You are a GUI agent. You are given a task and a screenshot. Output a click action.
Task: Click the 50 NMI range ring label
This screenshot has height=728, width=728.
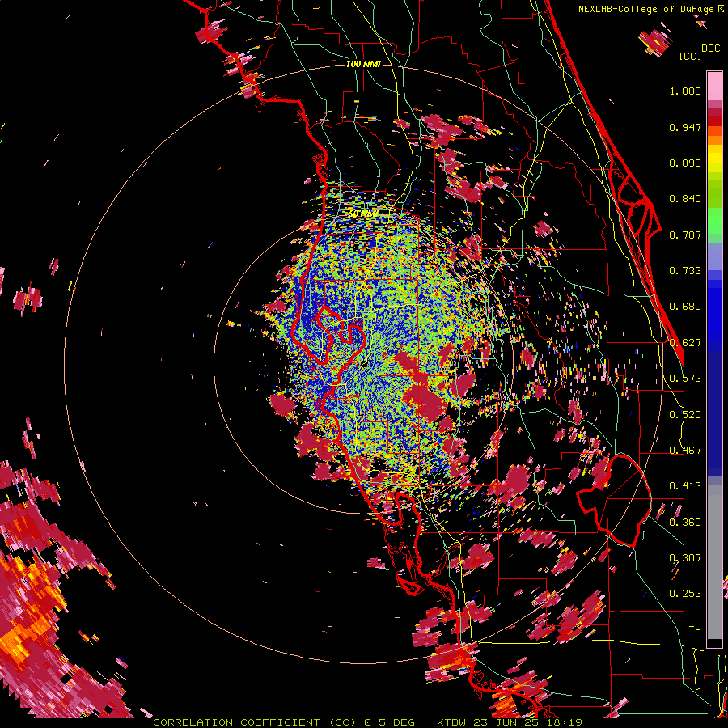coord(363,214)
